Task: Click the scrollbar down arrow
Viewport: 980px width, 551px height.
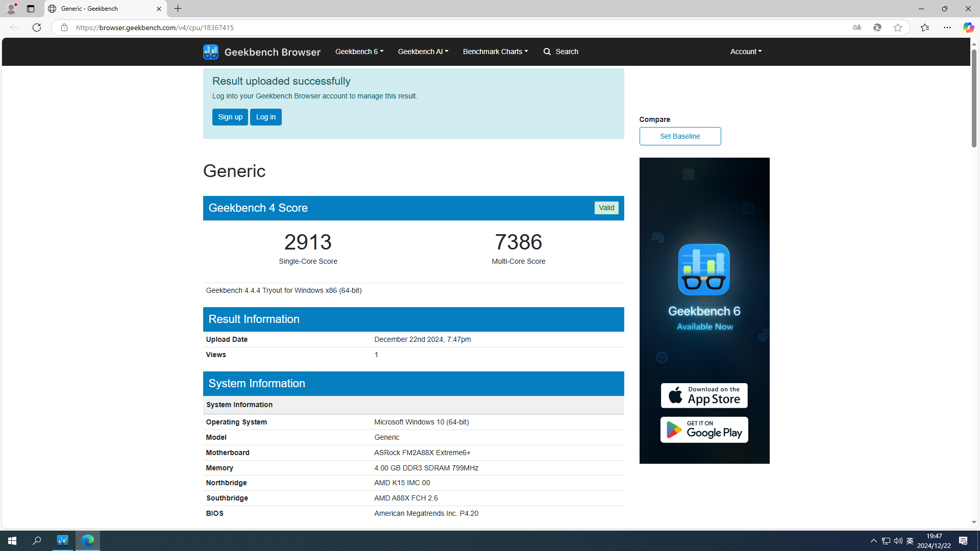Action: 974,522
